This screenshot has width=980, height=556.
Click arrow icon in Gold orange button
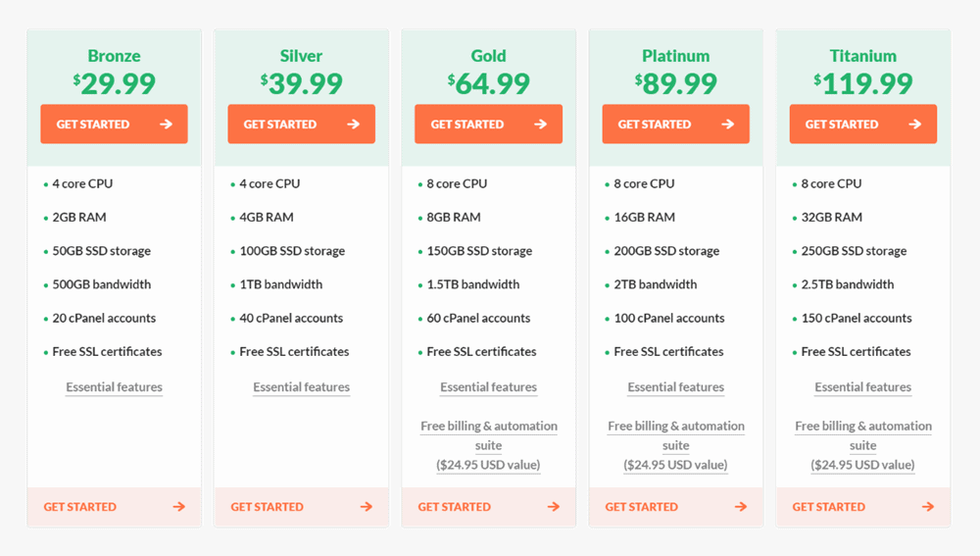541,124
